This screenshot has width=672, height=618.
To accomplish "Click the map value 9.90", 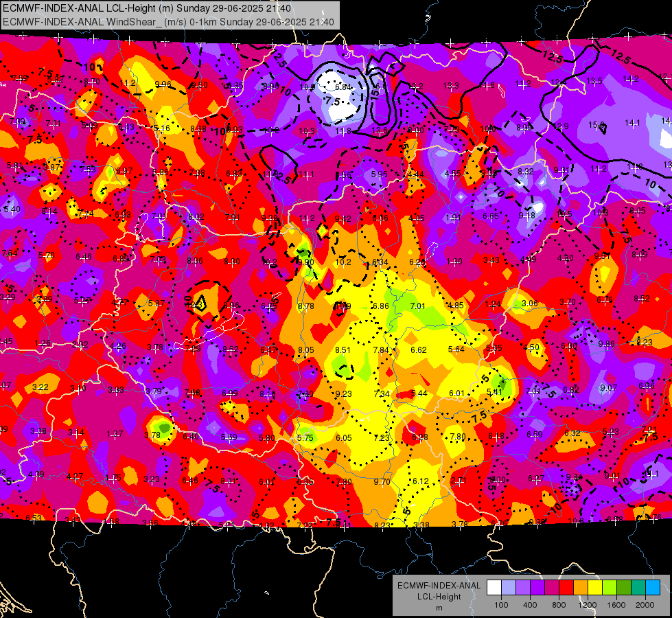I will tap(305, 262).
